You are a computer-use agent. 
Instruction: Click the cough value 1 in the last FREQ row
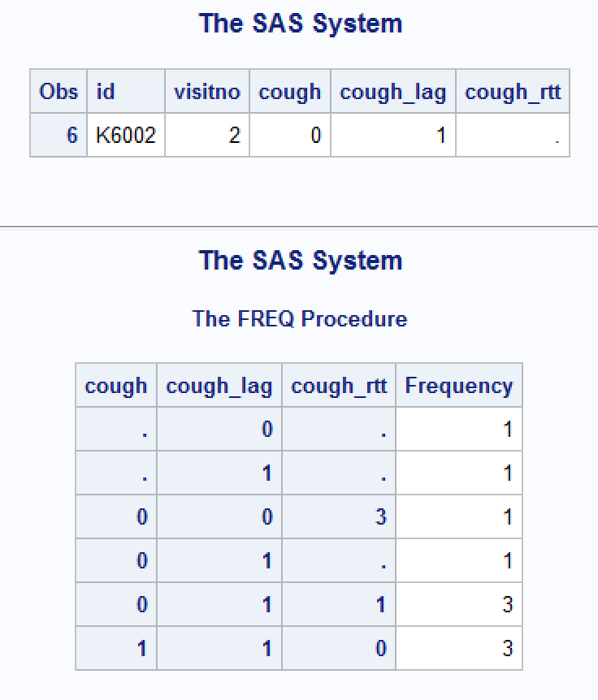tap(116, 649)
